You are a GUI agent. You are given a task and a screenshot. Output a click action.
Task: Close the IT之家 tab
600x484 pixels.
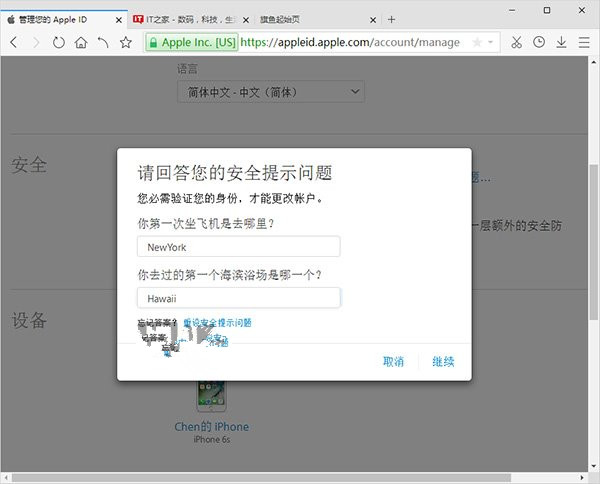click(246, 20)
